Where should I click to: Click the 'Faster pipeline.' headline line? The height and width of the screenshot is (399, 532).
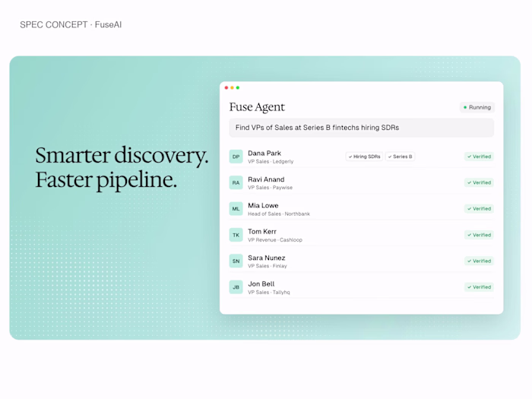point(106,180)
